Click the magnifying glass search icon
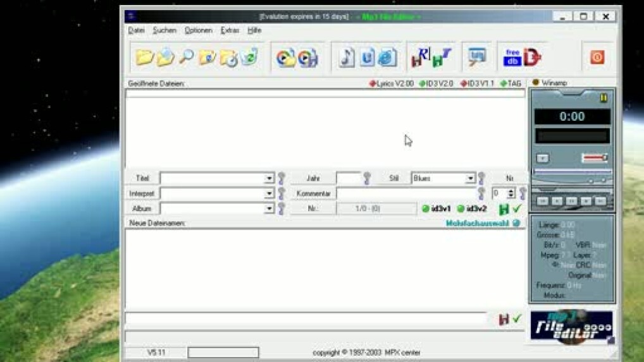Screen dimensions: 644x362 pos(186,57)
